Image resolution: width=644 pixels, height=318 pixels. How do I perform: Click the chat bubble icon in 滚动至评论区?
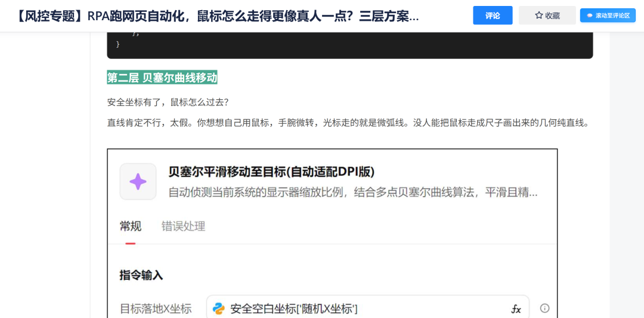tap(590, 15)
